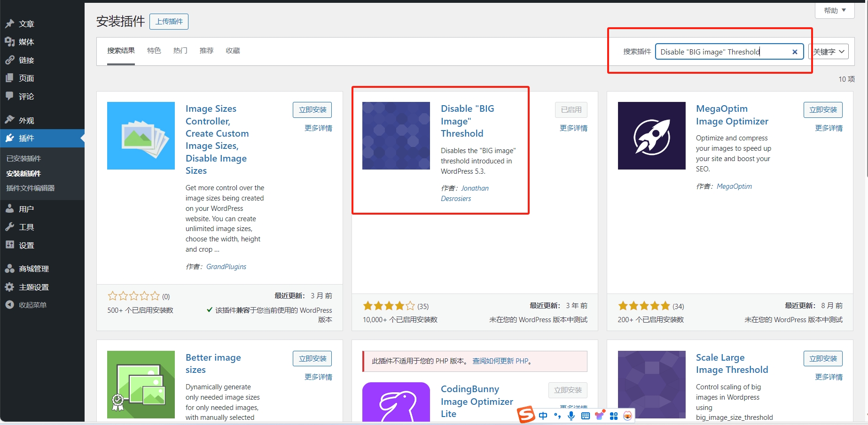This screenshot has height=425, width=868.
Task: Click the Better image sizes plugin thumbnail
Action: [x=141, y=385]
